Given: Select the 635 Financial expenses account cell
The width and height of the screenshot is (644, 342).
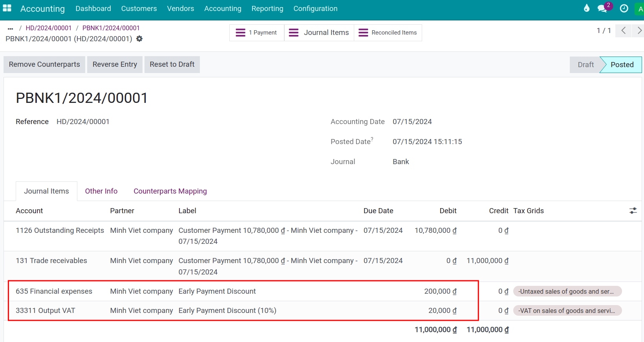Looking at the screenshot, I should 54,291.
